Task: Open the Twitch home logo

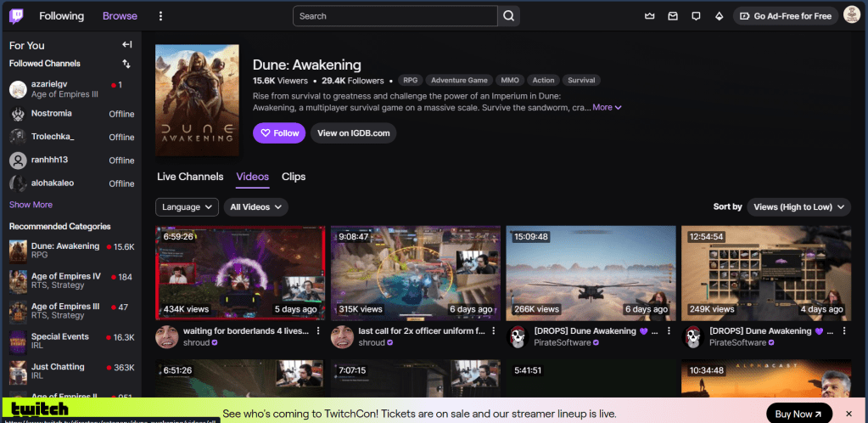Action: click(16, 16)
